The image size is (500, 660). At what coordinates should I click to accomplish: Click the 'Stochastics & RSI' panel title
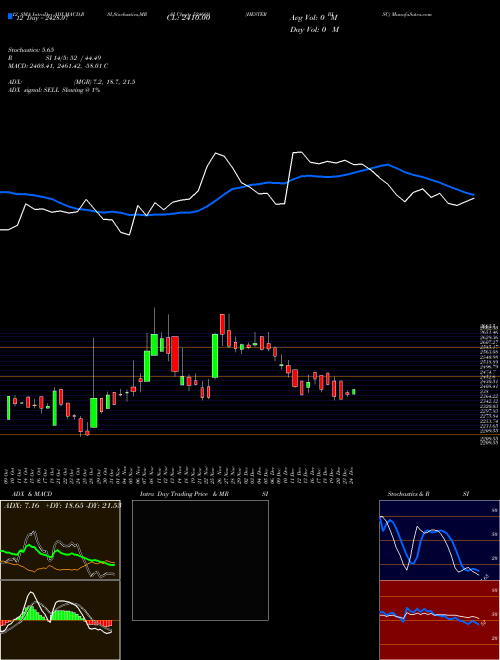(x=428, y=494)
